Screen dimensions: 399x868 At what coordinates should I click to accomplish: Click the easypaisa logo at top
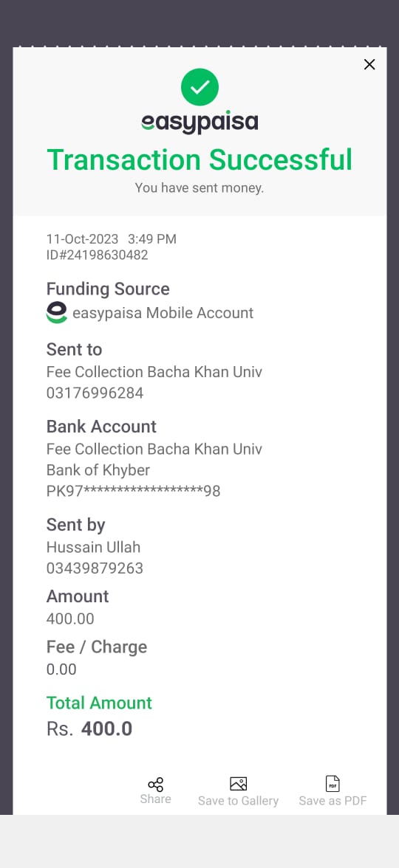click(199, 123)
